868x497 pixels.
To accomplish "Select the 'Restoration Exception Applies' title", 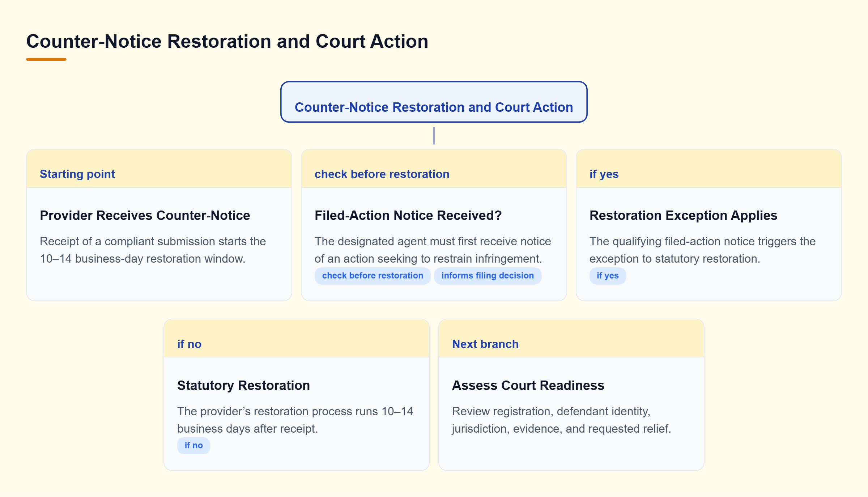I will (683, 215).
